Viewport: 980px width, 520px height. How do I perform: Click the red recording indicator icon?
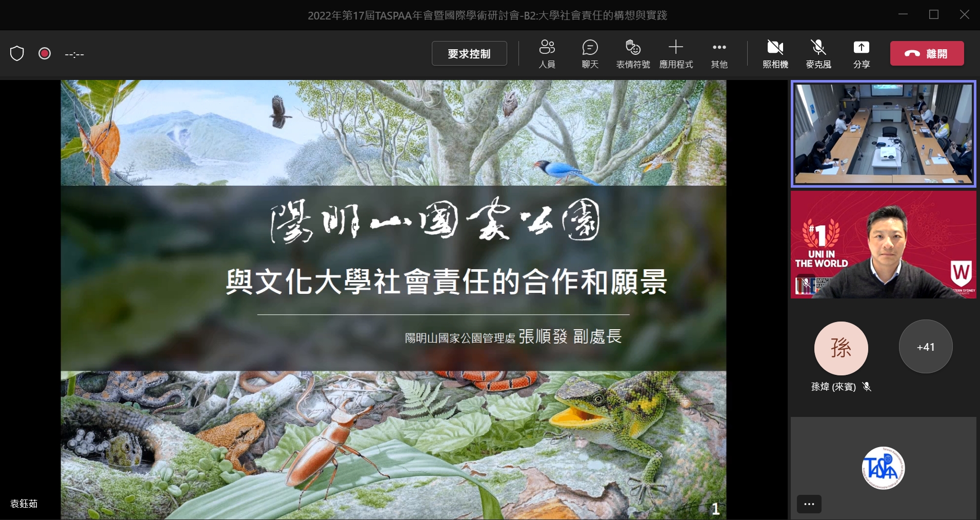(45, 53)
